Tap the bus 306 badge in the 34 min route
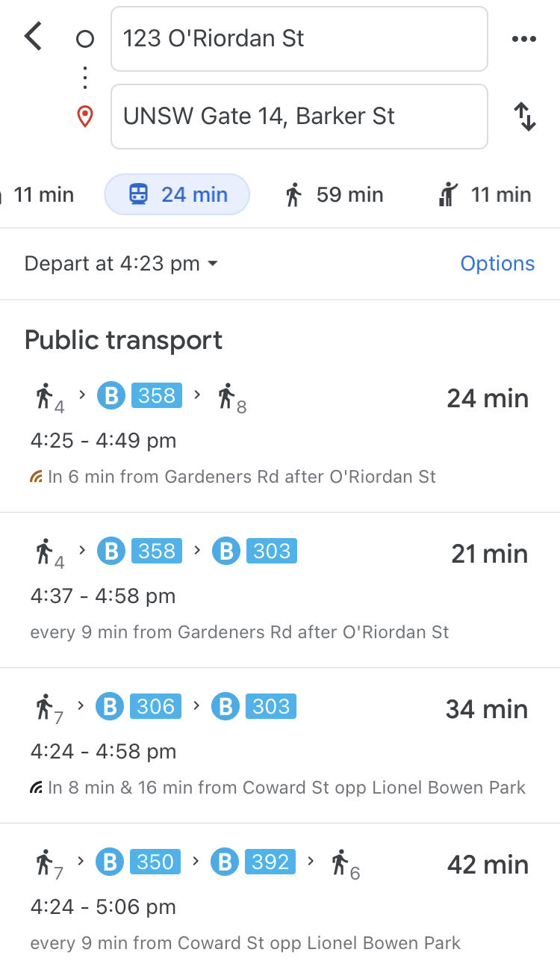 click(155, 706)
